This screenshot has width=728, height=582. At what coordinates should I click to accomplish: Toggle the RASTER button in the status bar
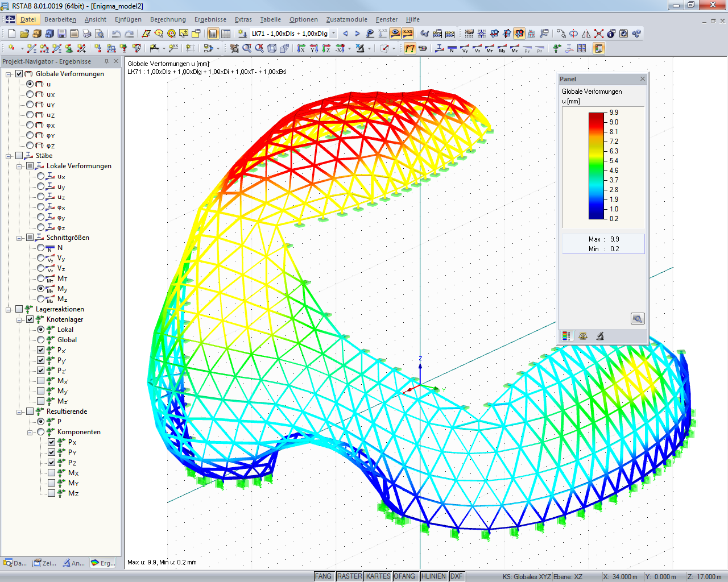[x=349, y=576]
